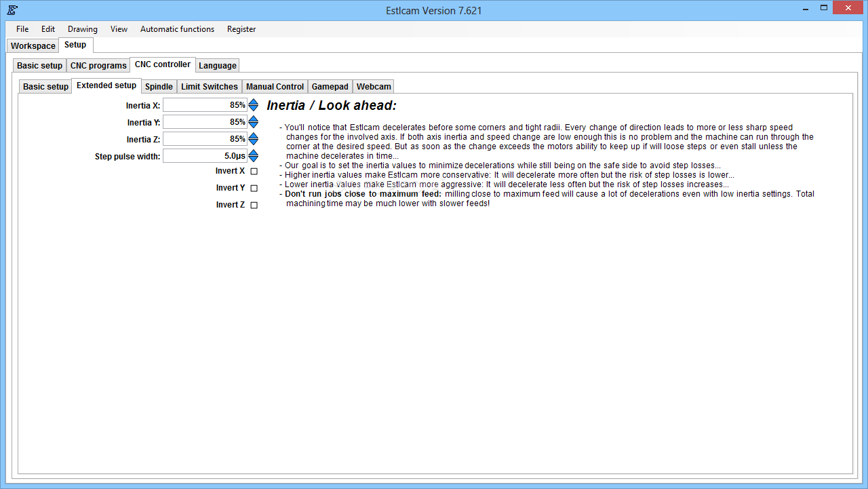The height and width of the screenshot is (489, 868).
Task: Open the Automatic functions menu
Action: tap(178, 29)
